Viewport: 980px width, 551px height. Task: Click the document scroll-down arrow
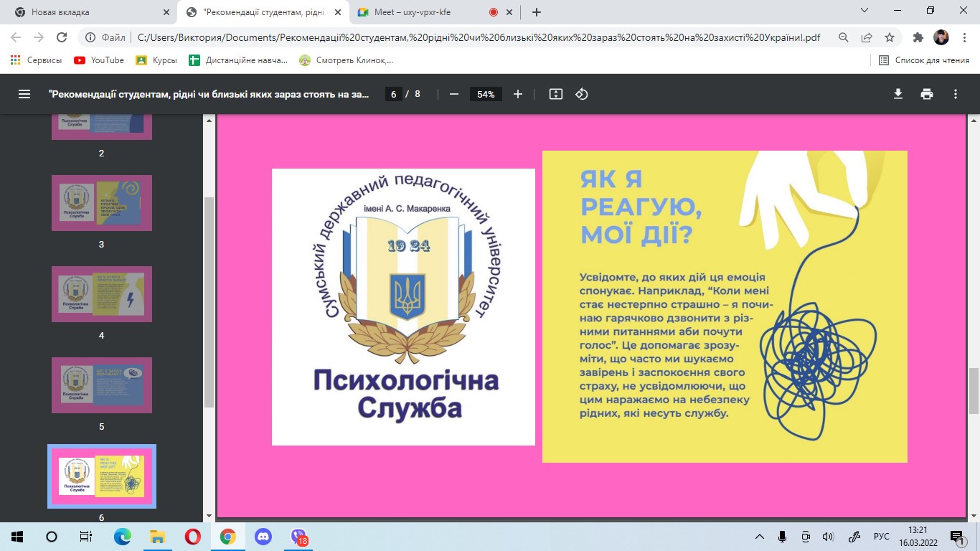pyautogui.click(x=974, y=515)
